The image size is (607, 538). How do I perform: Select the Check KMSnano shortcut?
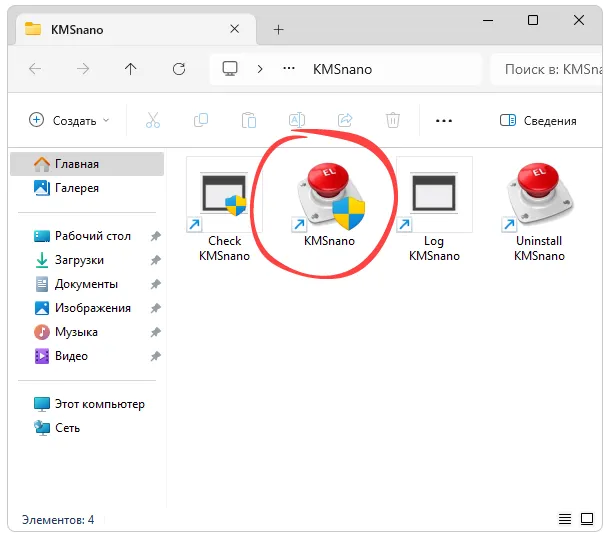(x=224, y=210)
